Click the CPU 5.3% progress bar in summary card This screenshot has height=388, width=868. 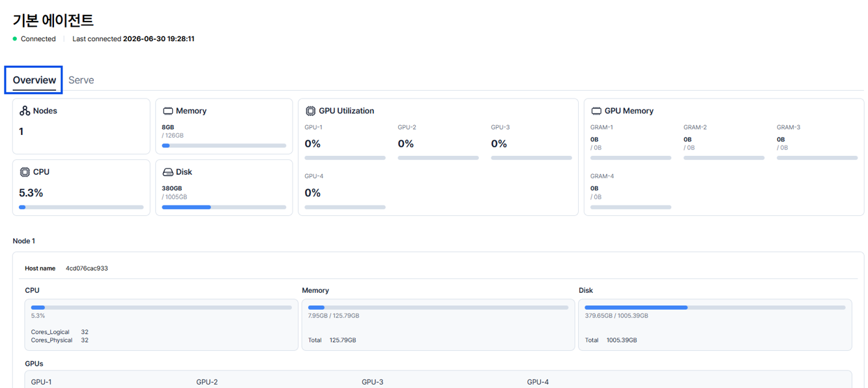[x=81, y=207]
